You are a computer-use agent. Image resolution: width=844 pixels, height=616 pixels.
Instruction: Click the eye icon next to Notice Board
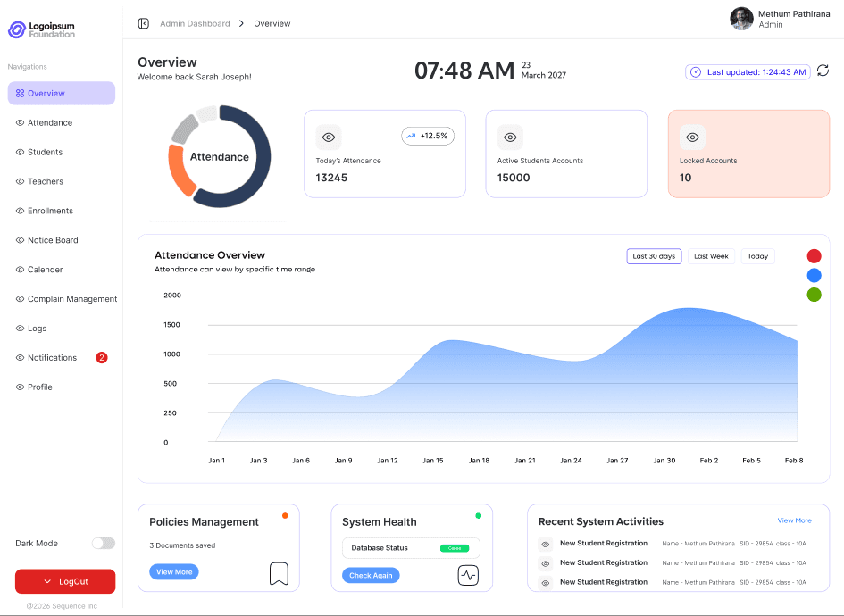pyautogui.click(x=20, y=240)
